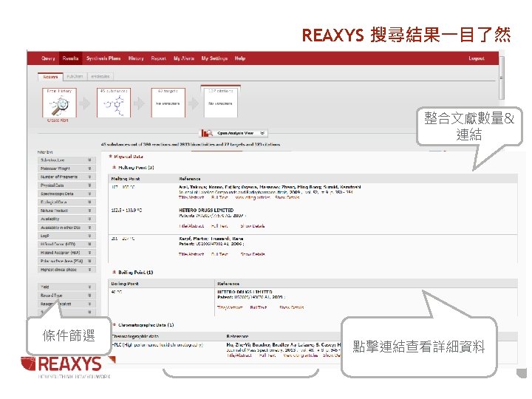This screenshot has width=532, height=399.
Task: Expand the Highest clinical phase filter
Action: (66, 270)
